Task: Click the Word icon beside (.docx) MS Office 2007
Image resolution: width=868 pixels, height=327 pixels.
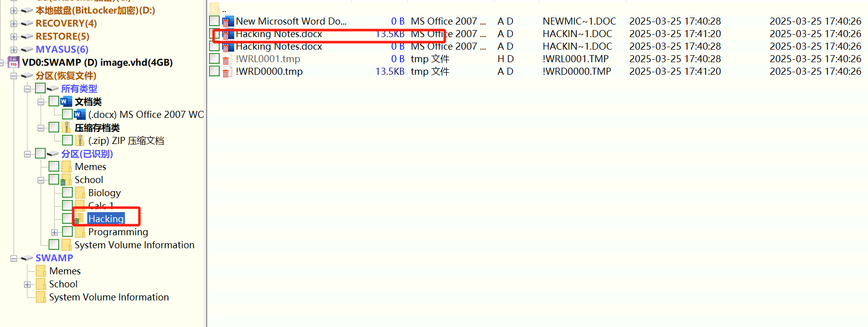Action: coord(80,114)
